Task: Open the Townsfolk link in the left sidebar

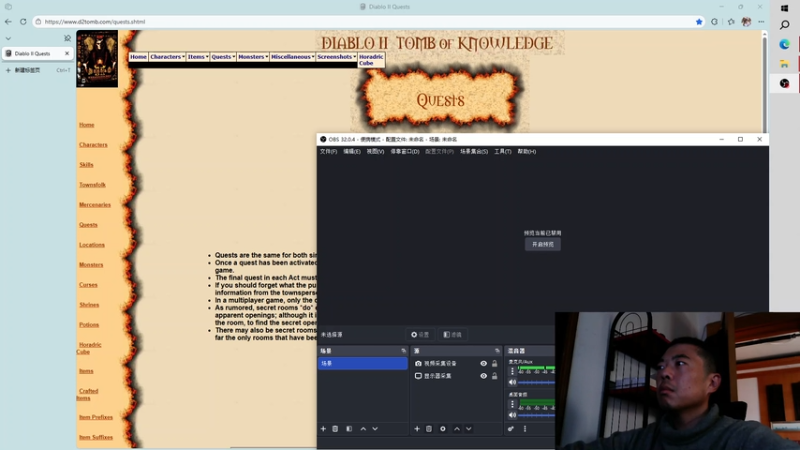Action: (x=92, y=185)
